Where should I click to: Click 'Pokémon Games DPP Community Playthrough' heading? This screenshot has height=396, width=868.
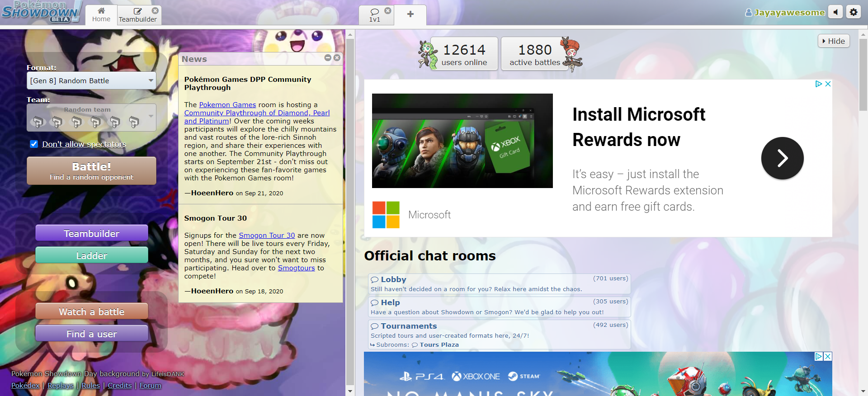coord(248,83)
